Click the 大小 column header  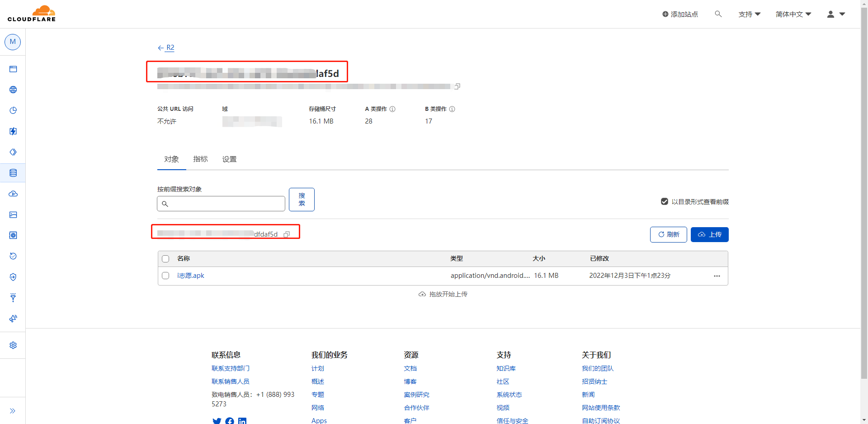point(539,258)
